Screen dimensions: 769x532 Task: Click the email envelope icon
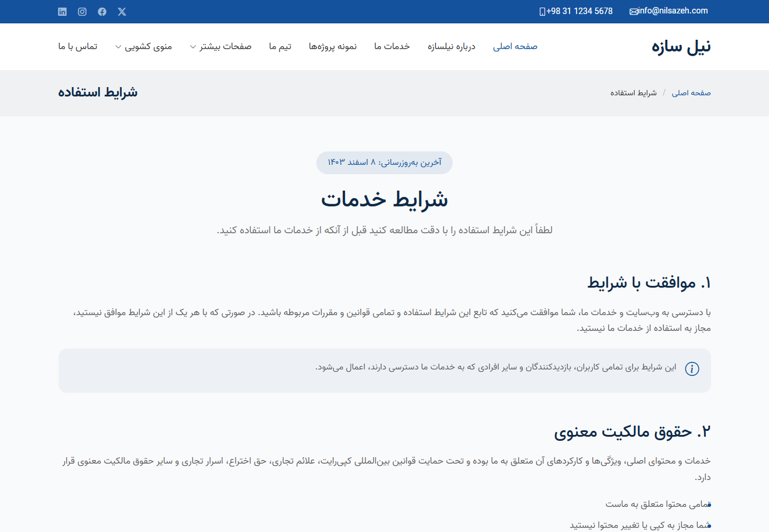[x=632, y=11]
